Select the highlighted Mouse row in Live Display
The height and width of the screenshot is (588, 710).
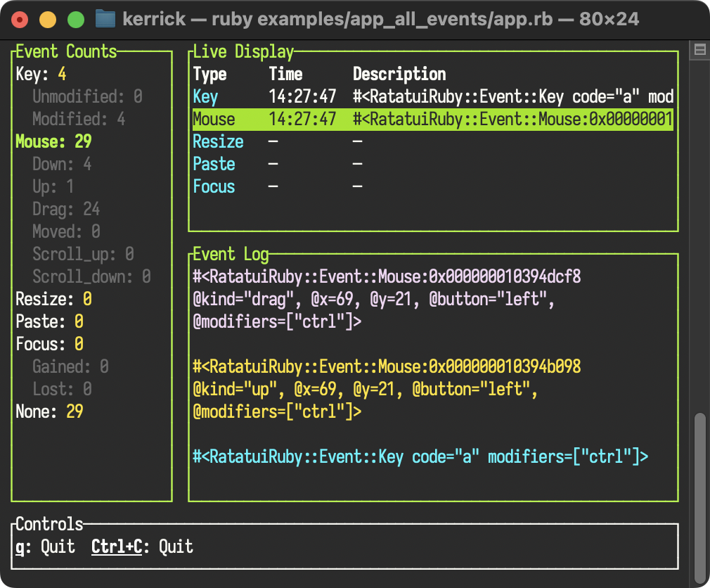[x=433, y=120]
